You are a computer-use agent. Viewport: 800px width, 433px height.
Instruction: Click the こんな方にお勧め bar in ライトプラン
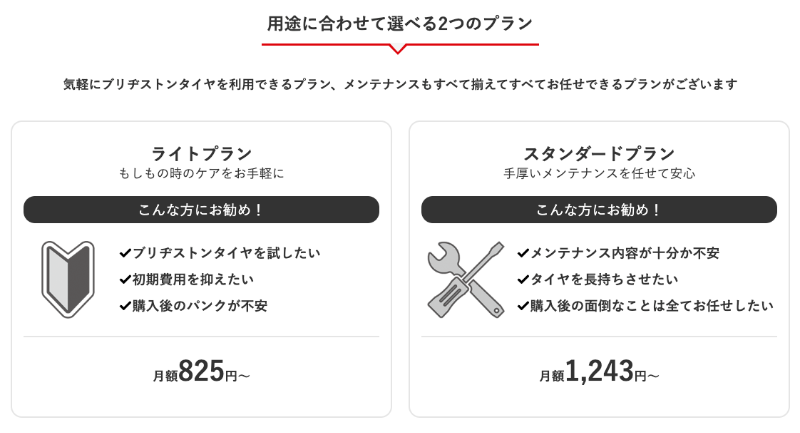point(201,210)
